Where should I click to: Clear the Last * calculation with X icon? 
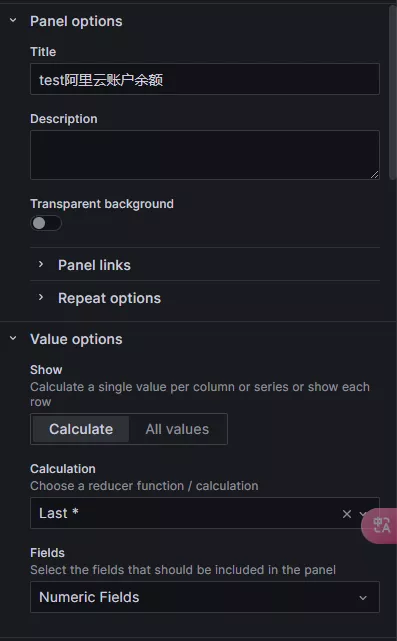point(347,513)
